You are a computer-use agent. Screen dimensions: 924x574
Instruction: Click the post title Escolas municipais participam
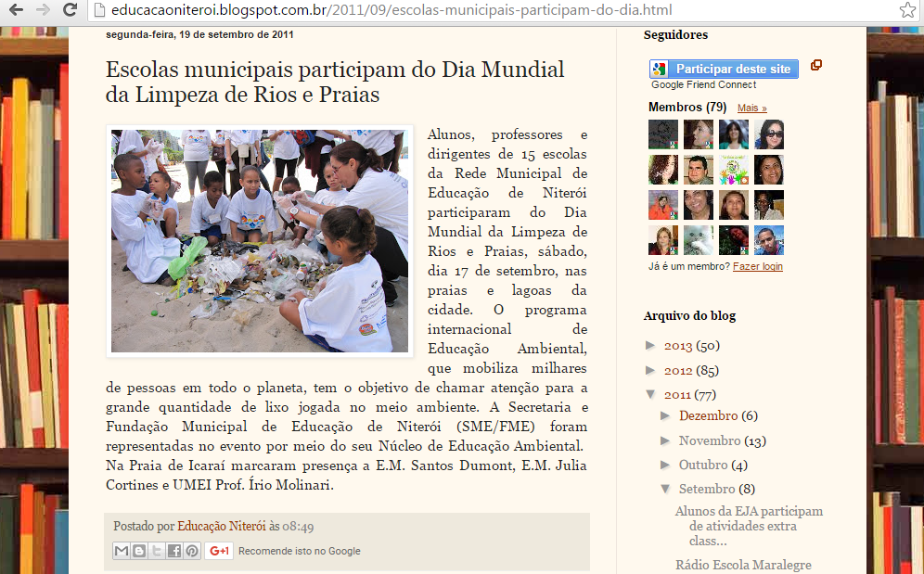(x=335, y=82)
